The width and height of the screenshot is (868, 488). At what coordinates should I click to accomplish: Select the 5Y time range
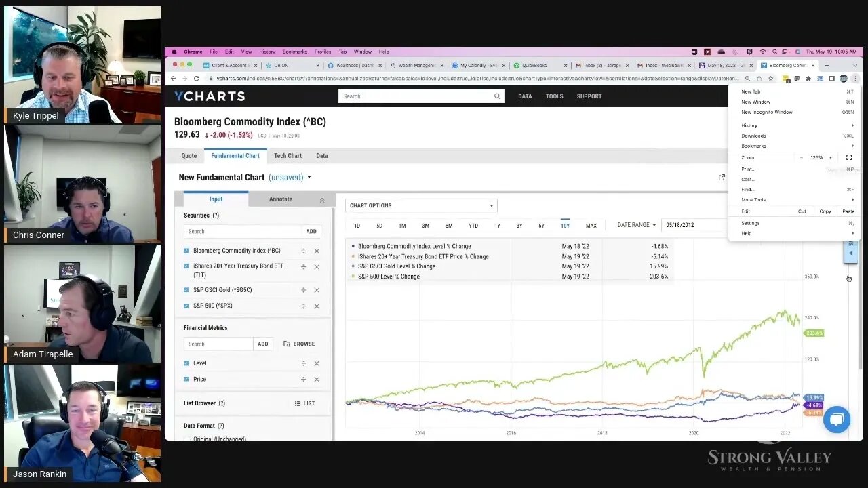541,226
